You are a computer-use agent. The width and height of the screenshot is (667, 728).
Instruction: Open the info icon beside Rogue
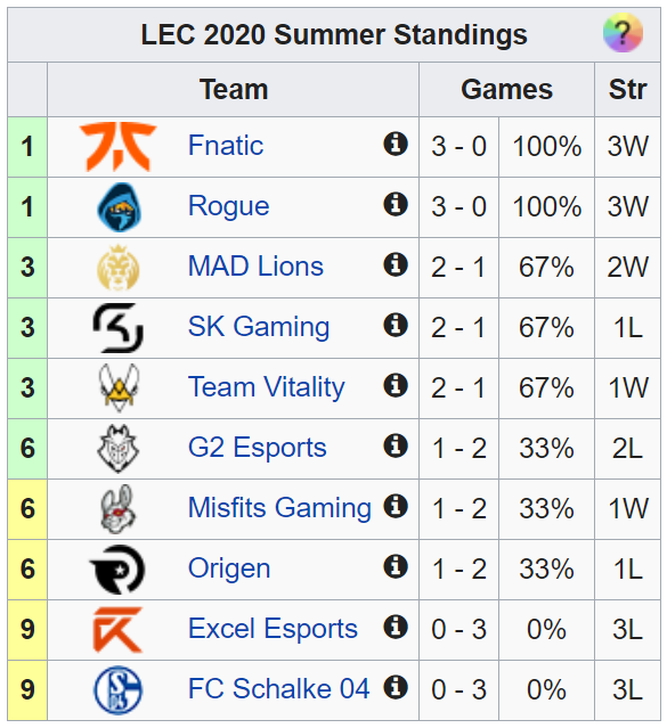tap(395, 204)
